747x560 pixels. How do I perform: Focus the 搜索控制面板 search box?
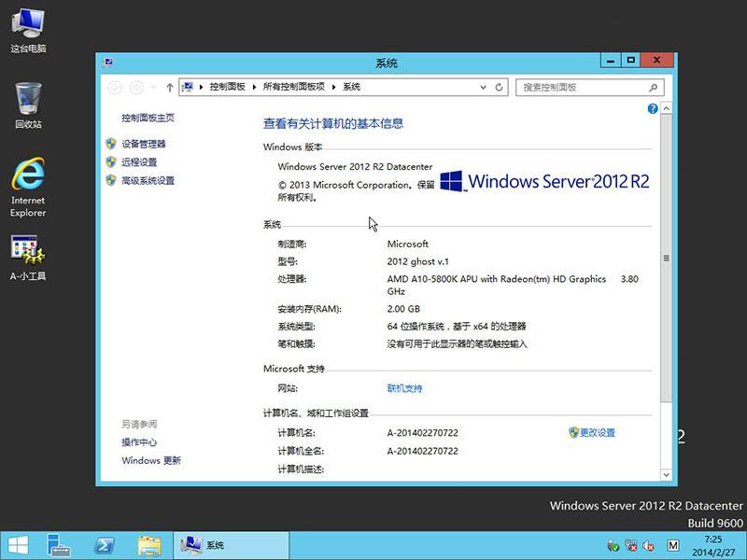[590, 87]
